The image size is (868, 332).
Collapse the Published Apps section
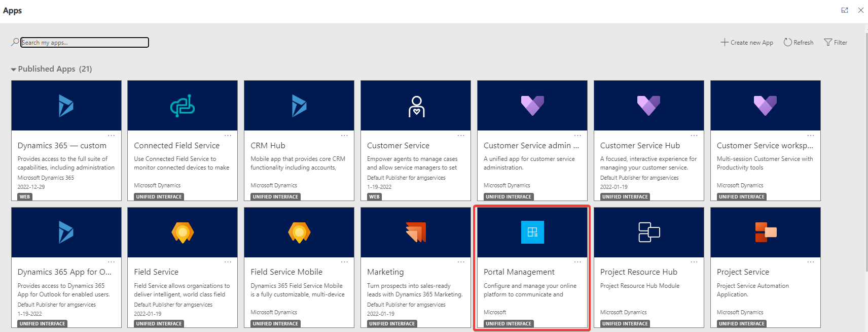pos(13,69)
